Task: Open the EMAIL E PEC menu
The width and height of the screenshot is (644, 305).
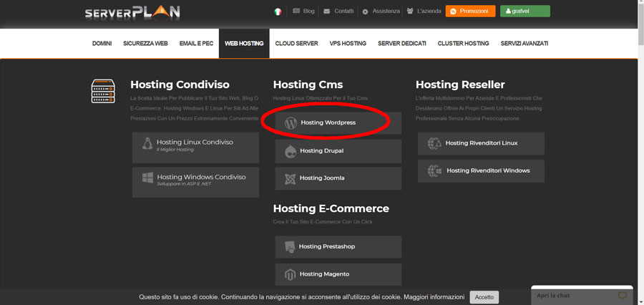Action: [196, 44]
